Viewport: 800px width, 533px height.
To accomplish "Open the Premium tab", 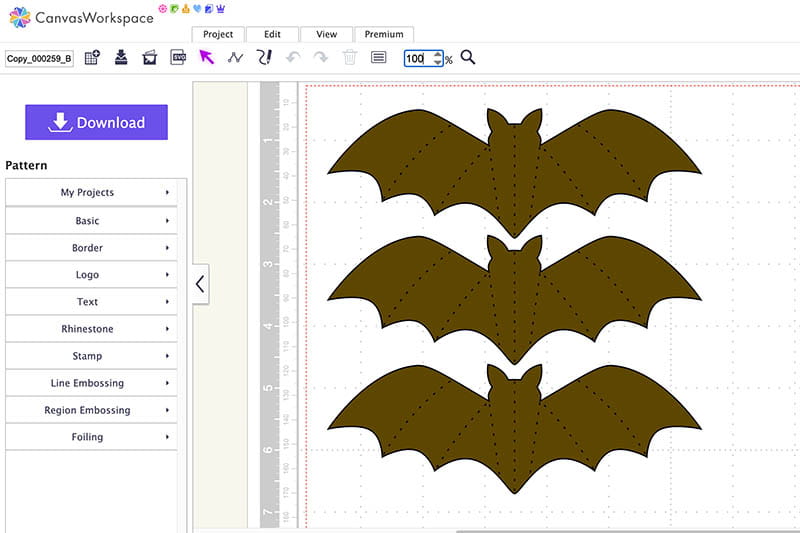I will 384,34.
